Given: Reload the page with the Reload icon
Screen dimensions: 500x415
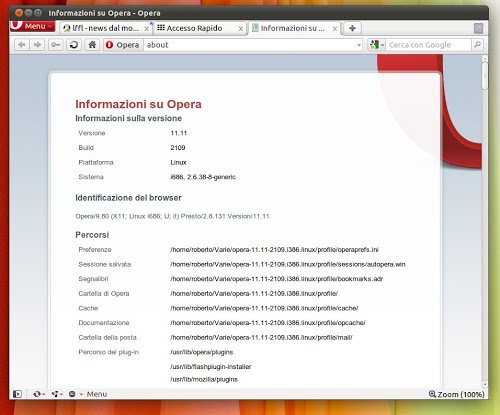Looking at the screenshot, I should coord(74,45).
